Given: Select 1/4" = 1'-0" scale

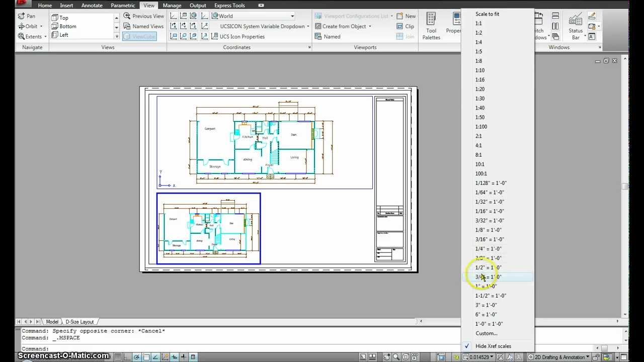Looking at the screenshot, I should [498, 249].
